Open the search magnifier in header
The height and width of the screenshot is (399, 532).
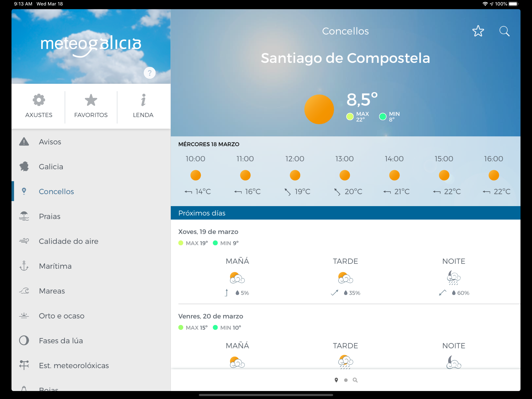504,31
